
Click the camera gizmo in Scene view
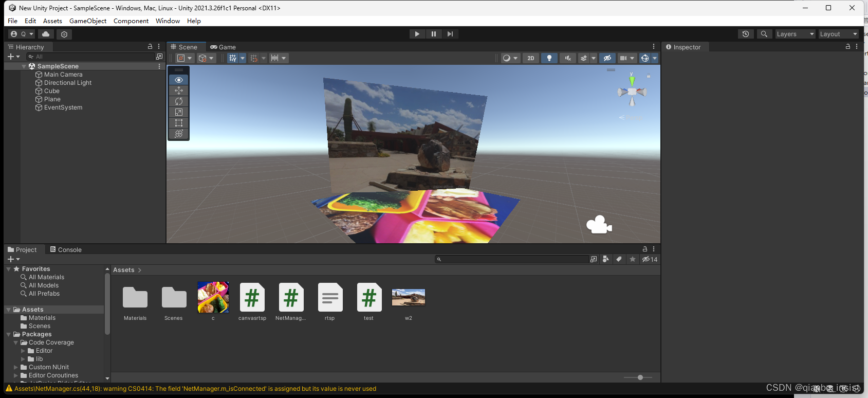pos(599,225)
